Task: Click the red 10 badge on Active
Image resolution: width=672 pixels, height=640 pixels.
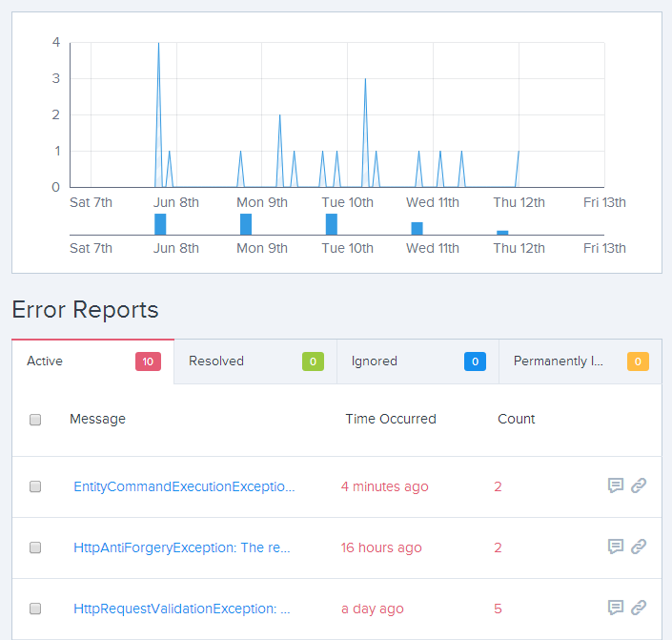Action: pos(148,361)
